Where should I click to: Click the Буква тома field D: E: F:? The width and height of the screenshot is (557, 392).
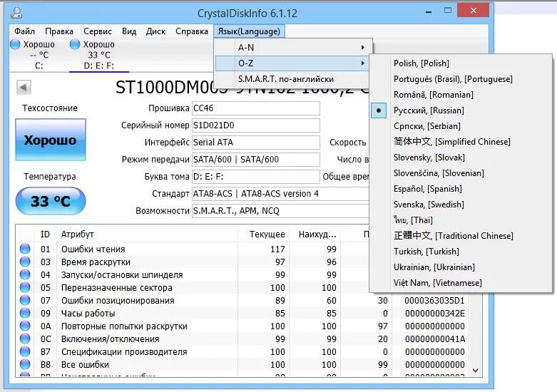point(256,177)
